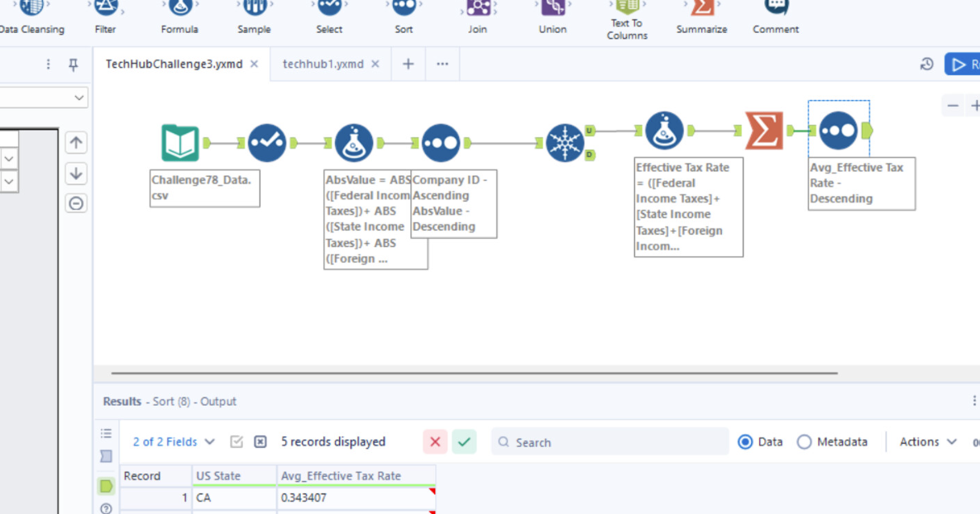Image resolution: width=980 pixels, height=514 pixels.
Task: Click the Unique tool snowflake node
Action: [x=565, y=143]
